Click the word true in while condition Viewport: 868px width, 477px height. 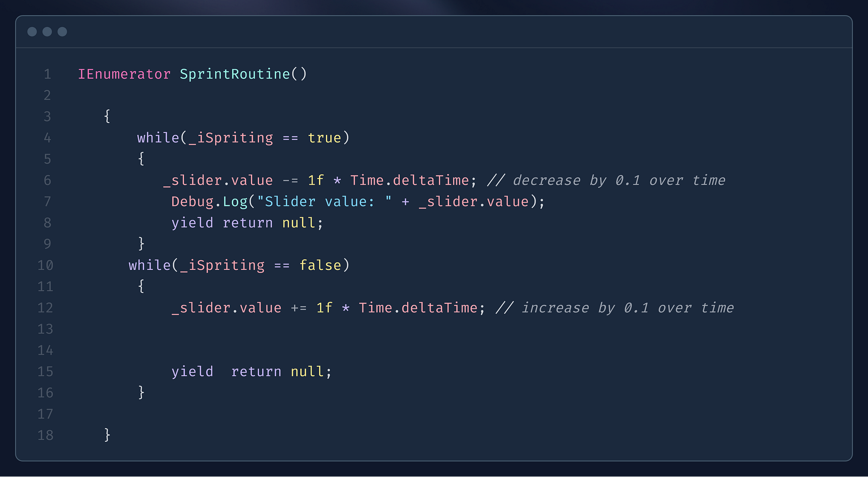click(x=325, y=138)
